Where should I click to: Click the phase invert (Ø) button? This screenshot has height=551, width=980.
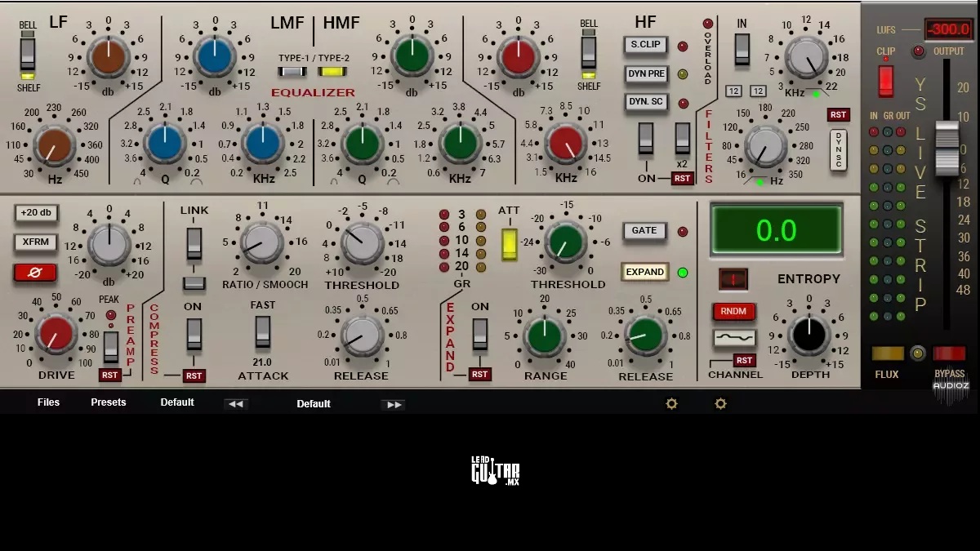35,273
